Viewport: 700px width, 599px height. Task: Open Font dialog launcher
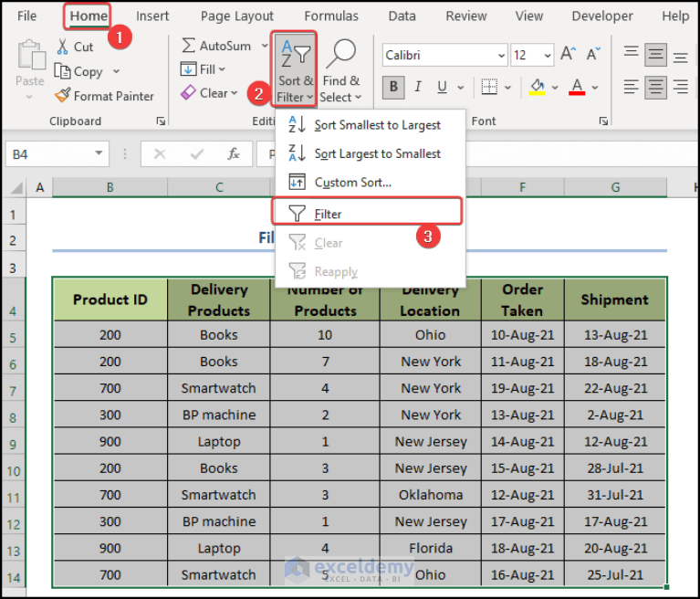tap(603, 121)
